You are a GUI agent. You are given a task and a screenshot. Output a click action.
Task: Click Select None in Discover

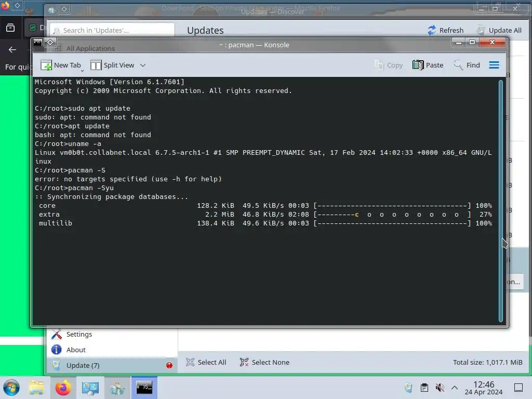click(x=264, y=362)
